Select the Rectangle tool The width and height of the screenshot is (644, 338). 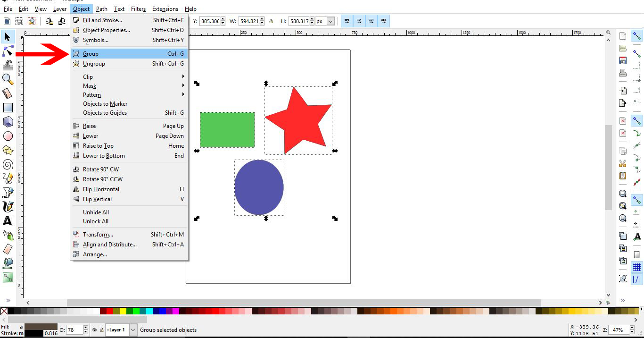tap(8, 108)
